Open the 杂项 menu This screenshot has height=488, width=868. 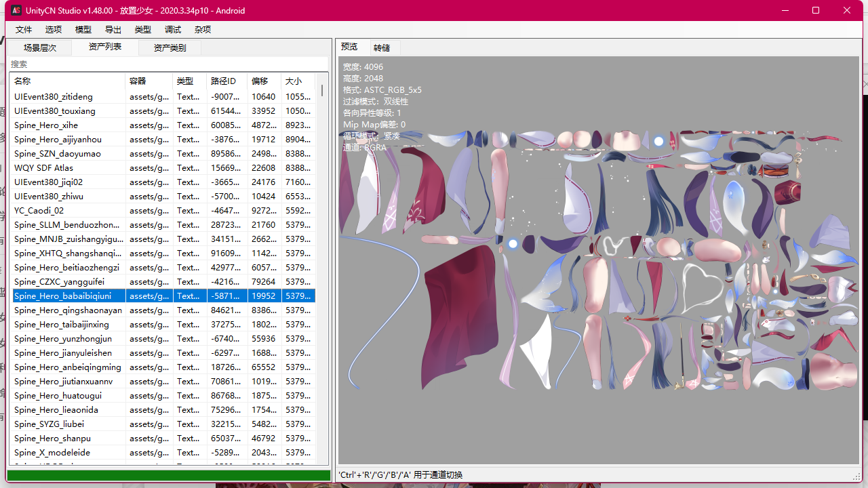(203, 30)
